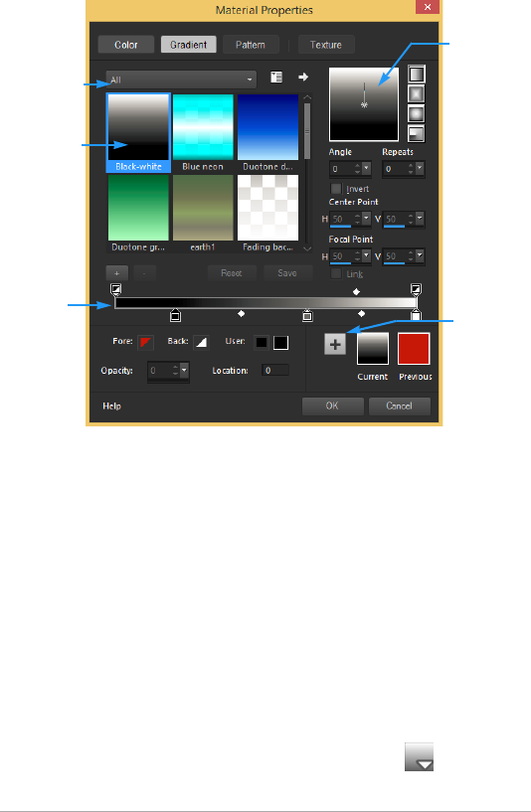Select the middle color marker below gradient bar
Image resolution: width=531 pixels, height=812 pixels.
click(x=307, y=315)
